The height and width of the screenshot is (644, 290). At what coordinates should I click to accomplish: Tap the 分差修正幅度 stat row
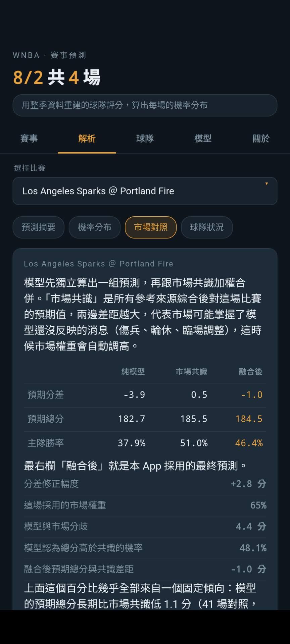coord(145,484)
